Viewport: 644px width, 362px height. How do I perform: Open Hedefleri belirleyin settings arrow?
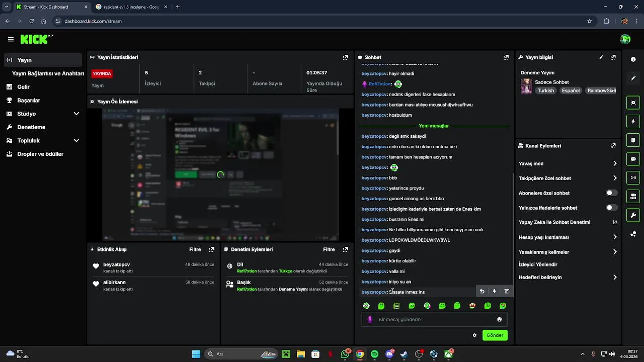(615, 277)
